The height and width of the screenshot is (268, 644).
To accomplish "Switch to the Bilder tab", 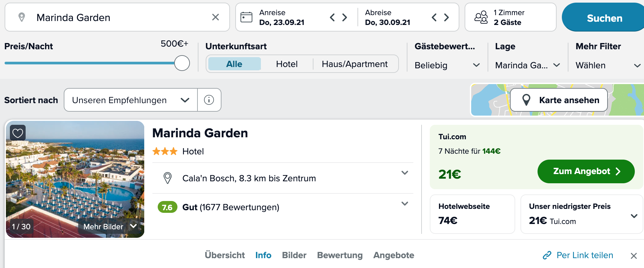I will click(x=294, y=255).
